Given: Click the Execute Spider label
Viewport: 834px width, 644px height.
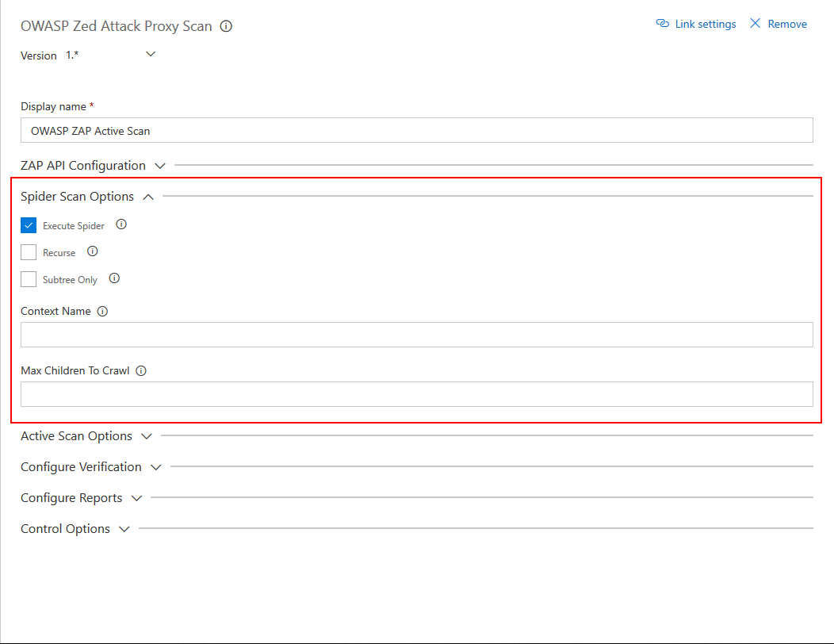Looking at the screenshot, I should pos(74,226).
